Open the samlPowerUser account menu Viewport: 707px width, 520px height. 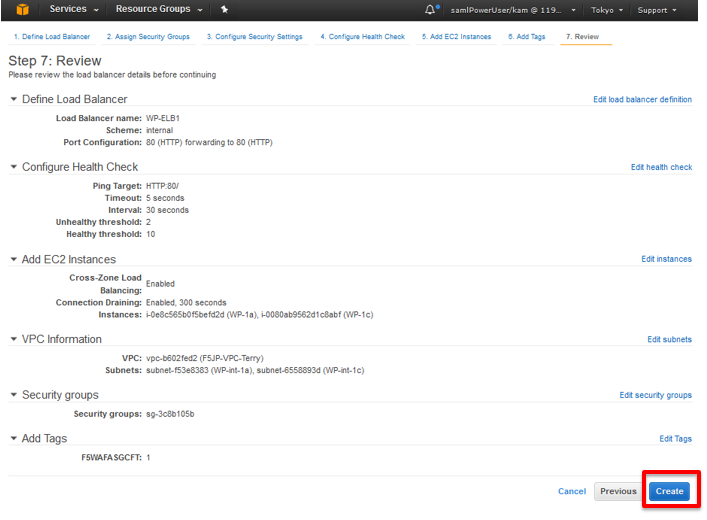[x=513, y=10]
